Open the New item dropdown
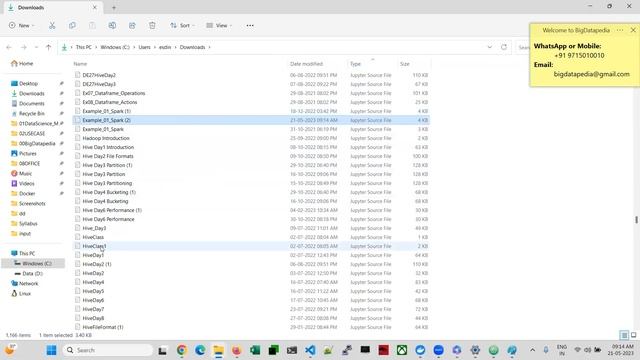The height and width of the screenshot is (360, 640). (x=22, y=26)
